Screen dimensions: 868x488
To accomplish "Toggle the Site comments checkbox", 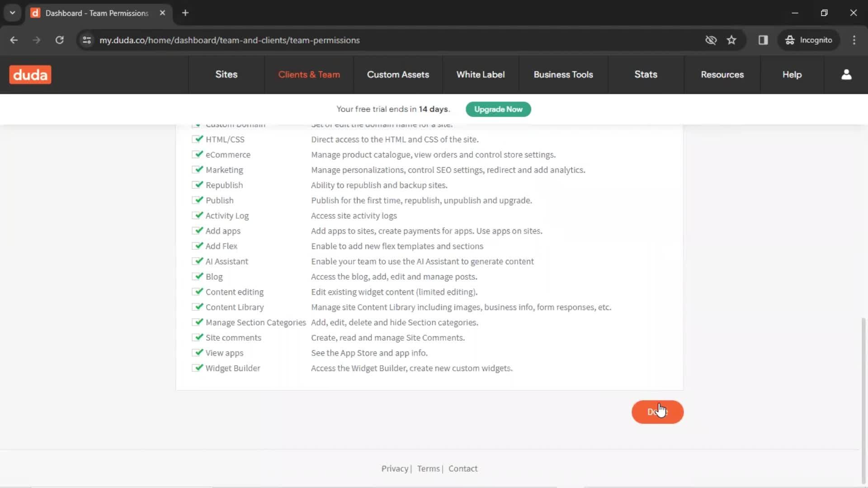I will point(197,338).
